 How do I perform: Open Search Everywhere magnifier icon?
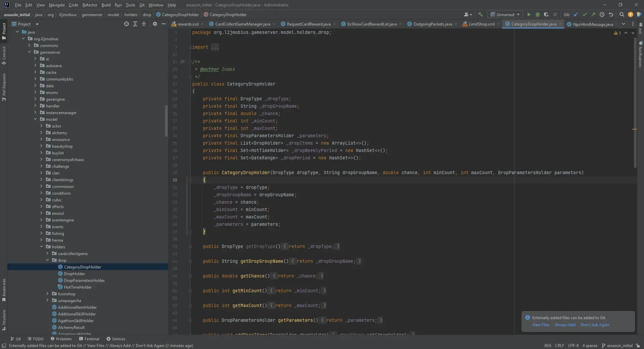click(x=622, y=14)
